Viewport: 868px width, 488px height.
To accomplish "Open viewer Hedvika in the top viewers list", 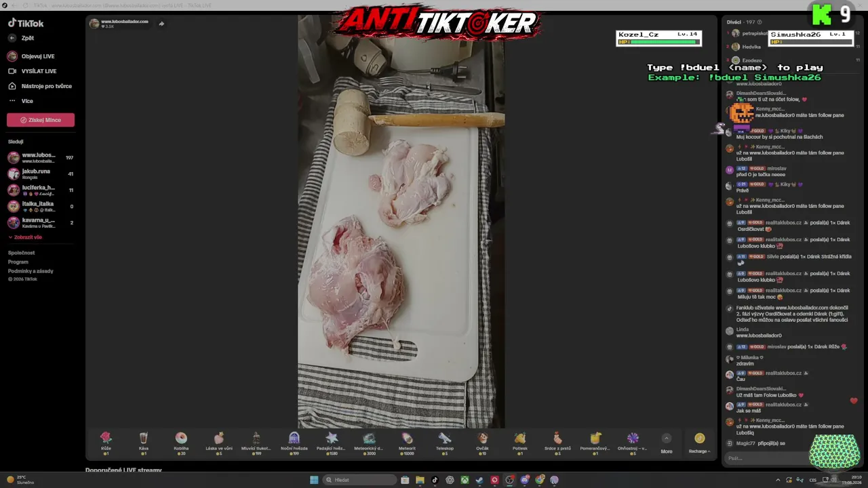I will [751, 47].
